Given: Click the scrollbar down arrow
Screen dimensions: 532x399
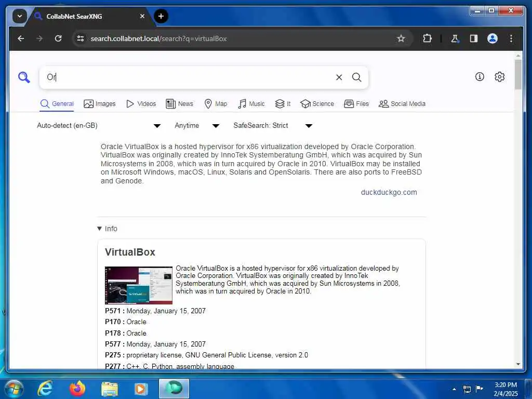Looking at the screenshot, I should (518, 364).
